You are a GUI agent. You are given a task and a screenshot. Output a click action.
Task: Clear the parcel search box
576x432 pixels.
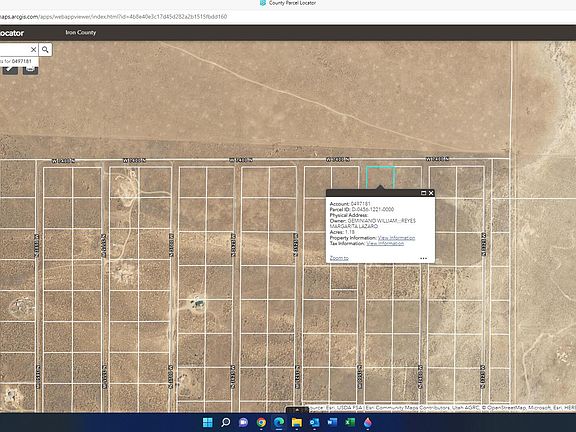[x=33, y=50]
